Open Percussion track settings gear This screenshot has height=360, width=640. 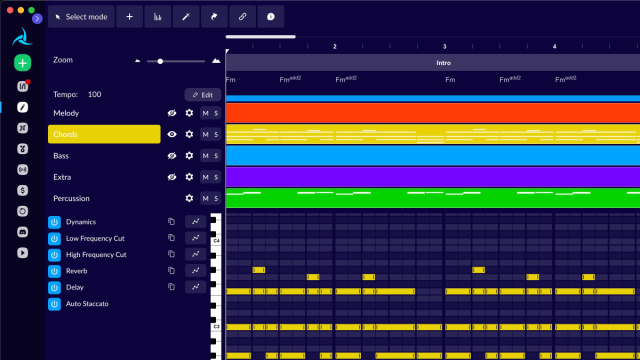click(x=189, y=198)
